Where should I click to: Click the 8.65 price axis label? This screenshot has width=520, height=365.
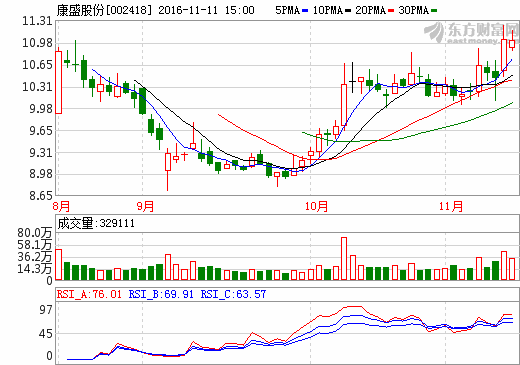[41, 195]
